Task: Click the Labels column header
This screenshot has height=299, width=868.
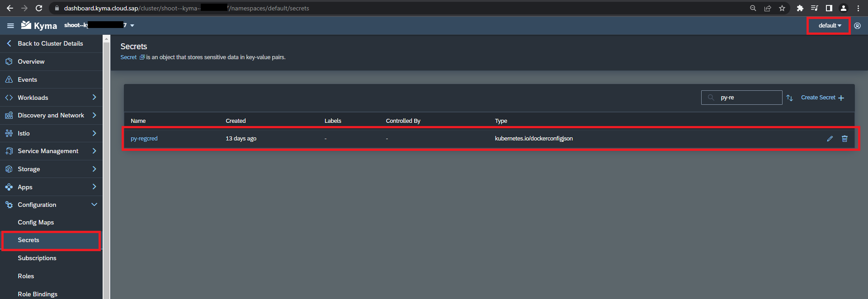Action: (x=333, y=121)
